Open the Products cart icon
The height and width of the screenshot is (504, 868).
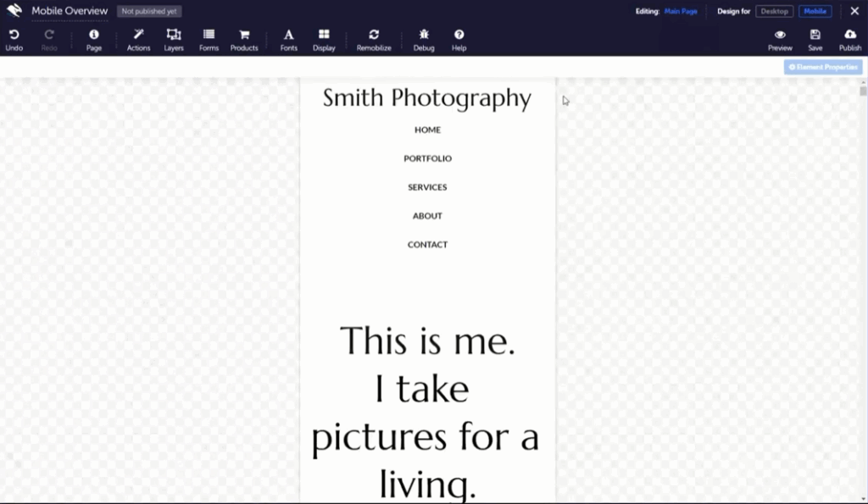(x=244, y=35)
